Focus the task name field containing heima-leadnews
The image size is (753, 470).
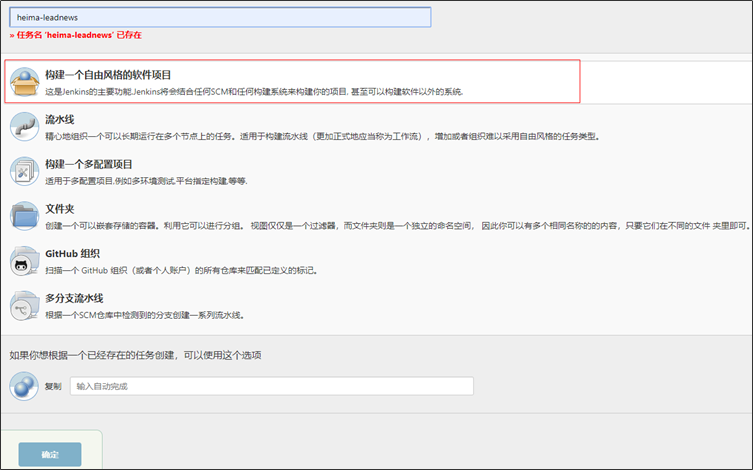(220, 18)
